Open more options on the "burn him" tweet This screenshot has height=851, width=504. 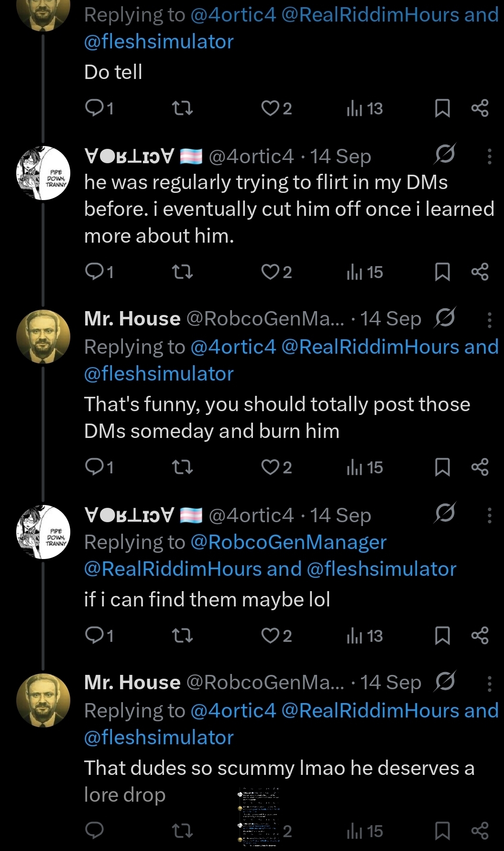(x=489, y=320)
